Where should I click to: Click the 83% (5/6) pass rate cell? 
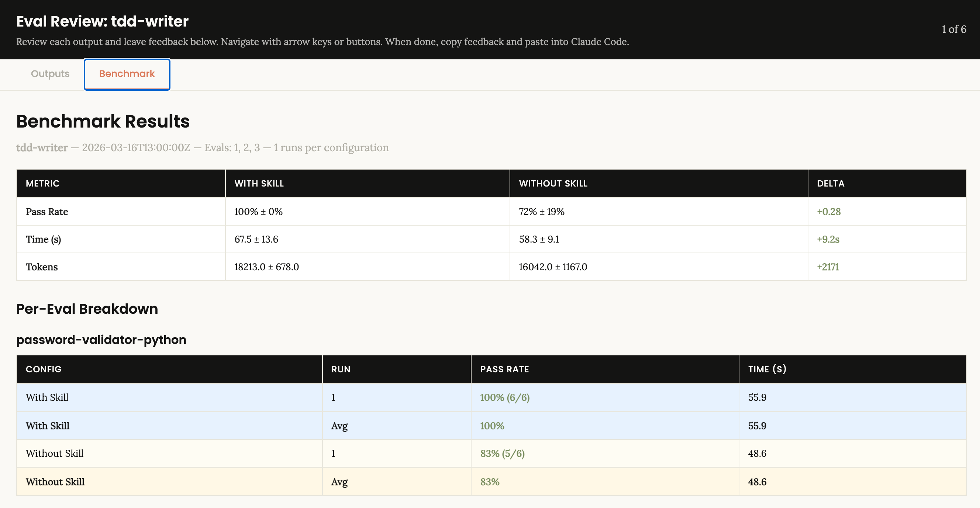[x=502, y=453]
